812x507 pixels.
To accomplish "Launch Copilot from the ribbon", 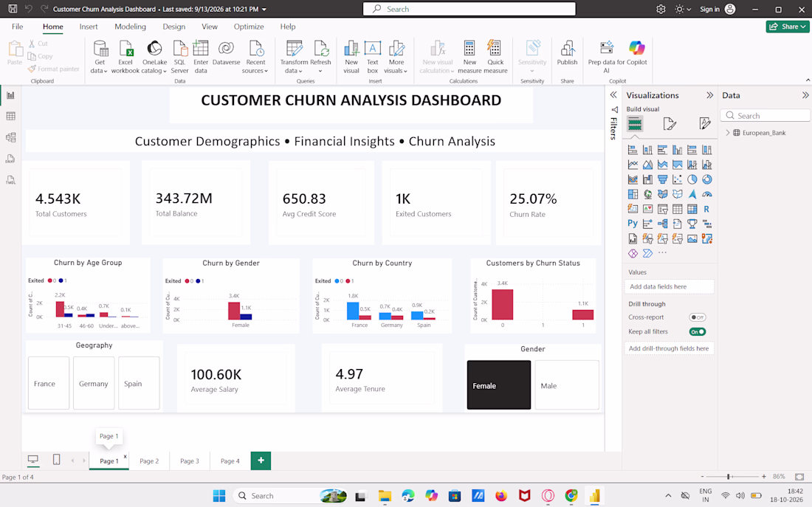I will [x=636, y=54].
